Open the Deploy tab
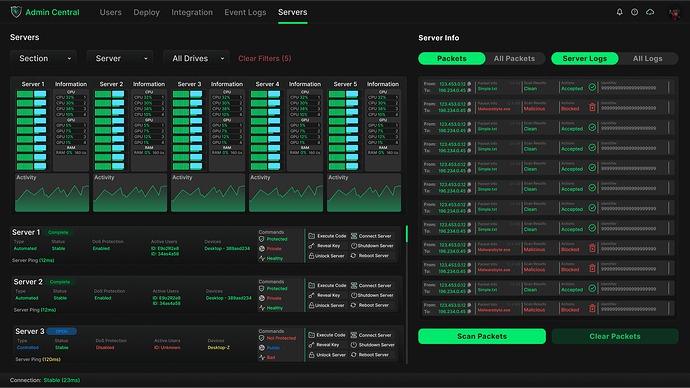This screenshot has height=388, width=690. click(x=147, y=12)
